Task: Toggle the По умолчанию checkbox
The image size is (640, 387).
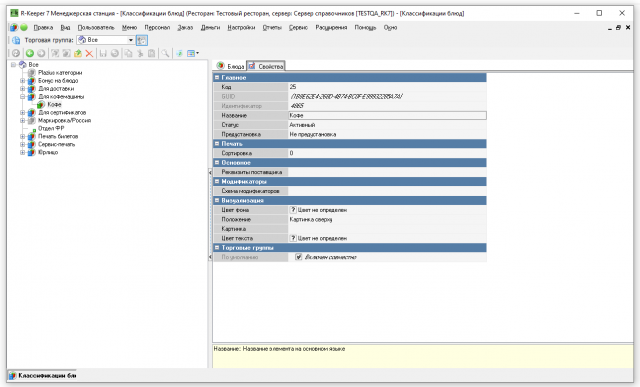Action: [298, 257]
